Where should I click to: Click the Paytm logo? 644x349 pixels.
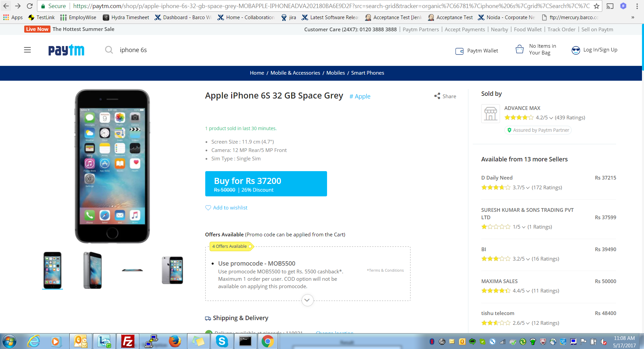tap(66, 50)
